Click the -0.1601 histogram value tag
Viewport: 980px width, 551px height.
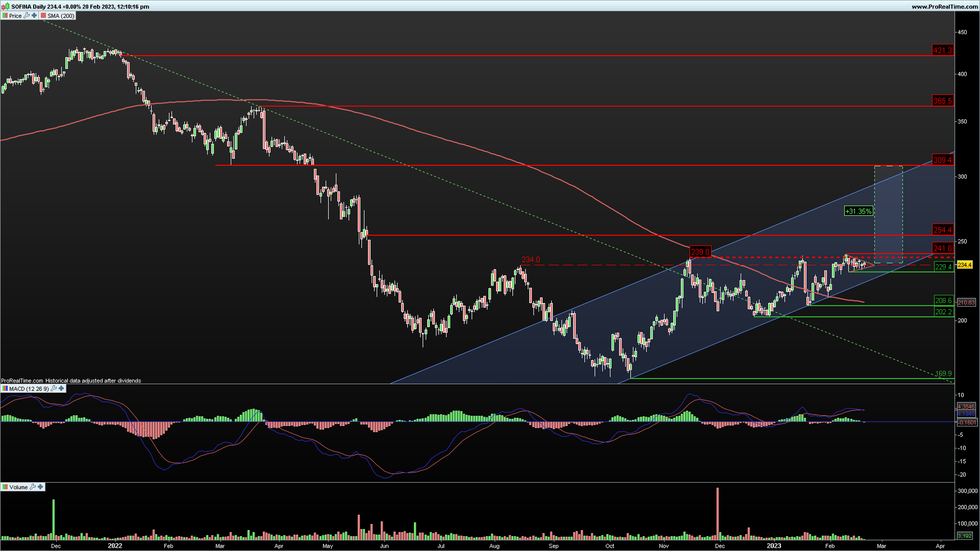tap(967, 423)
